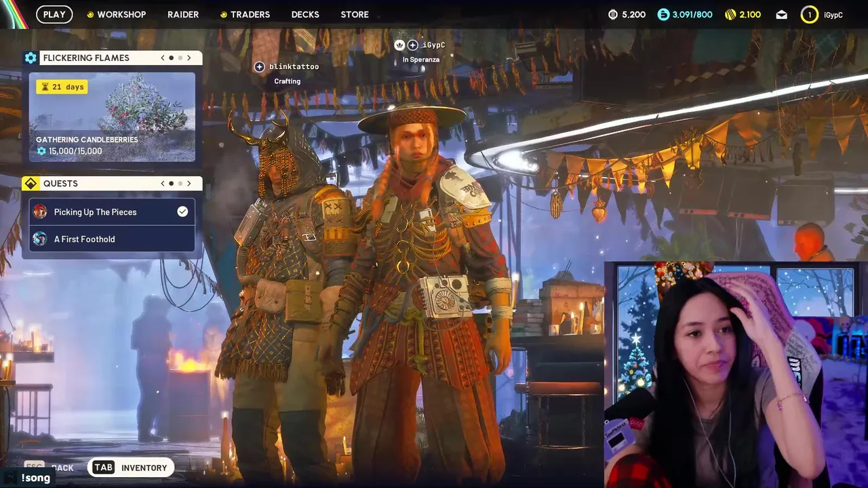The width and height of the screenshot is (868, 488).
Task: Click the Crafting status under blinktattoo
Action: coord(287,81)
